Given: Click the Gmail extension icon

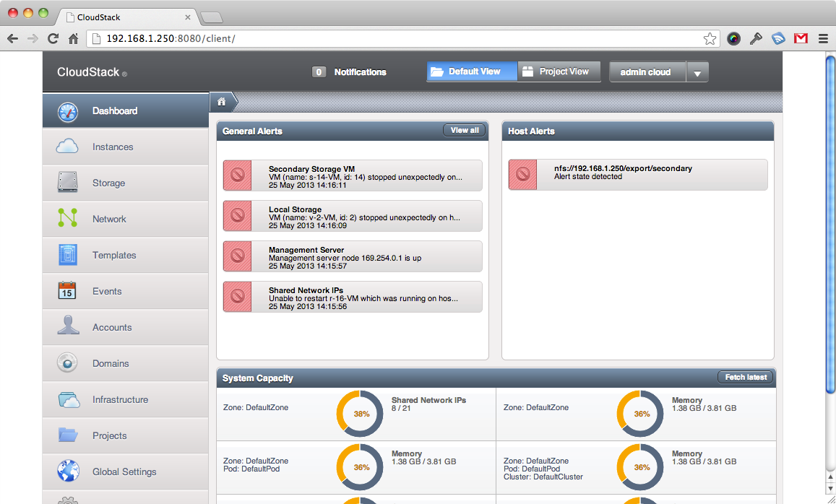Looking at the screenshot, I should (x=801, y=38).
